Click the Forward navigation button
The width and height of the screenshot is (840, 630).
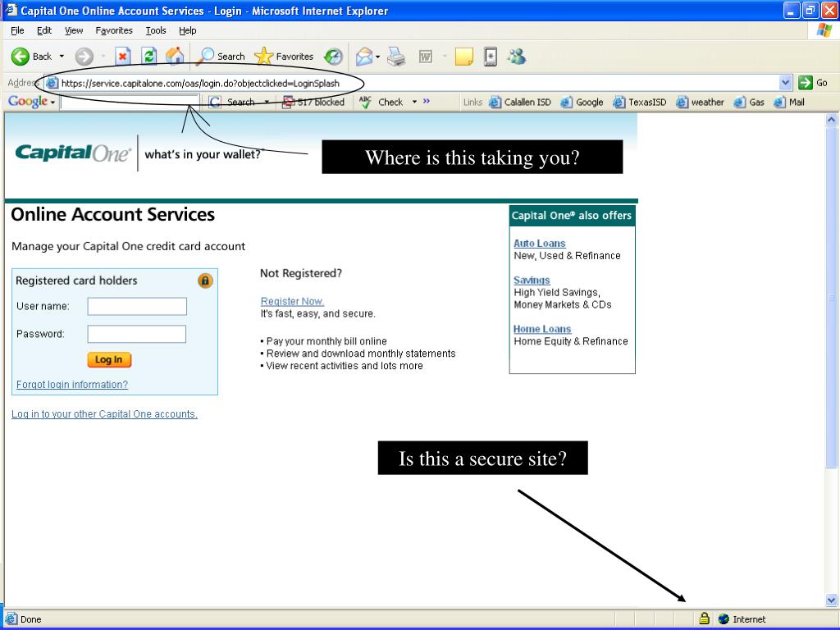coord(84,57)
